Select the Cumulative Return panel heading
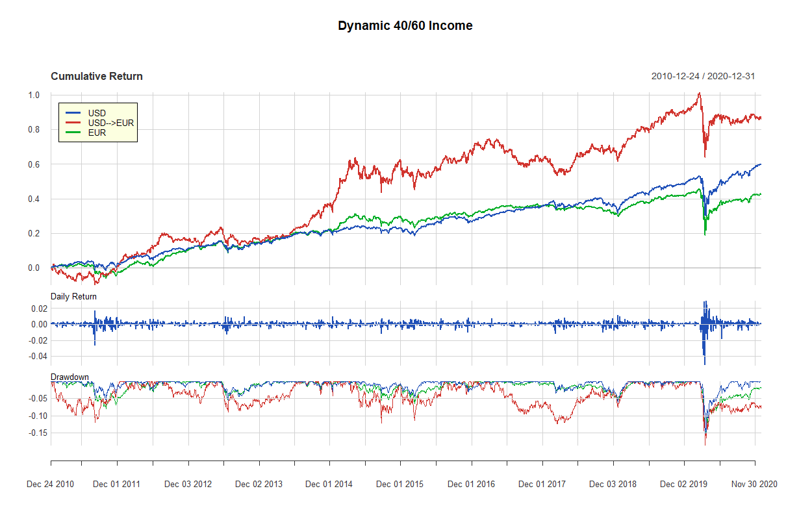 pos(97,76)
